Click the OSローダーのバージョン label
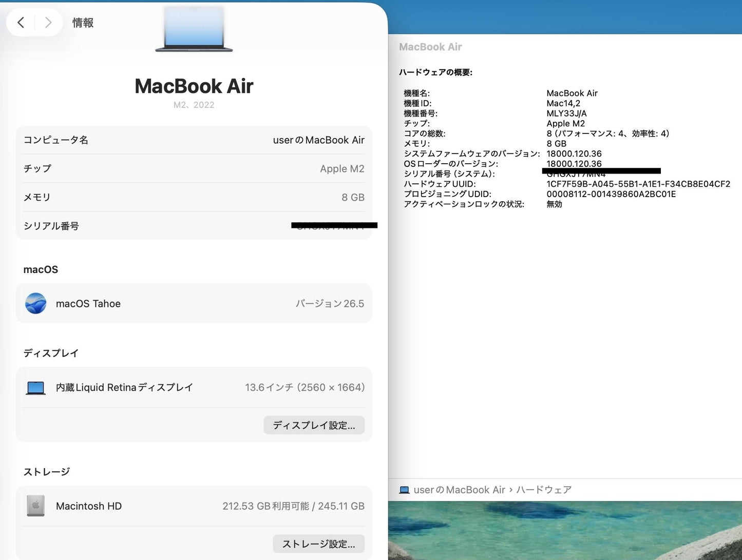742x560 pixels. 451,164
